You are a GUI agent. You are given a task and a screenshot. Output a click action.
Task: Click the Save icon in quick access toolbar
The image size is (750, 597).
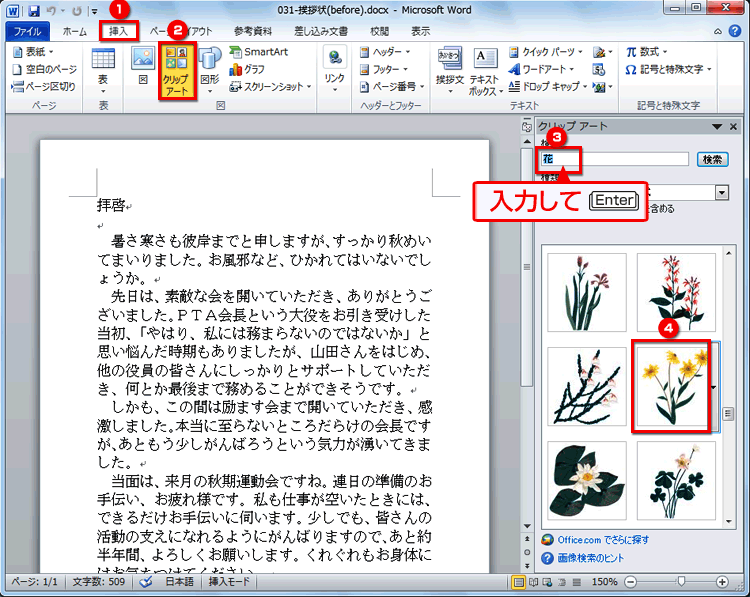point(33,10)
